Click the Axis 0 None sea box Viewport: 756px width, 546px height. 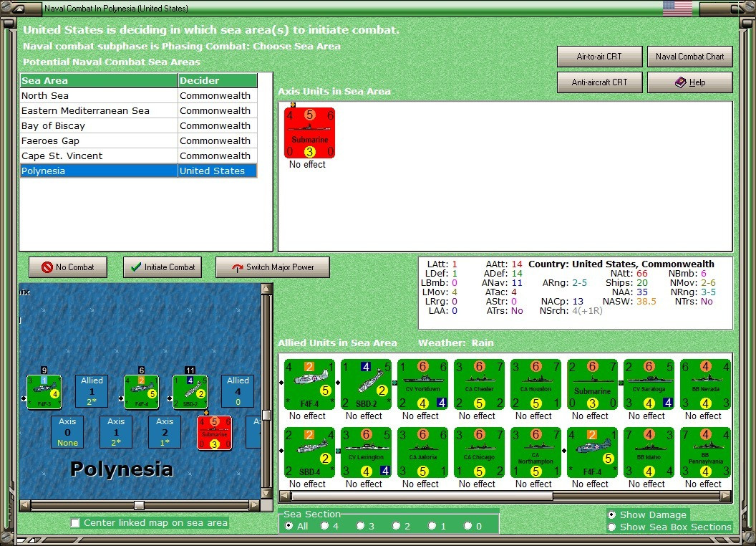click(x=67, y=432)
